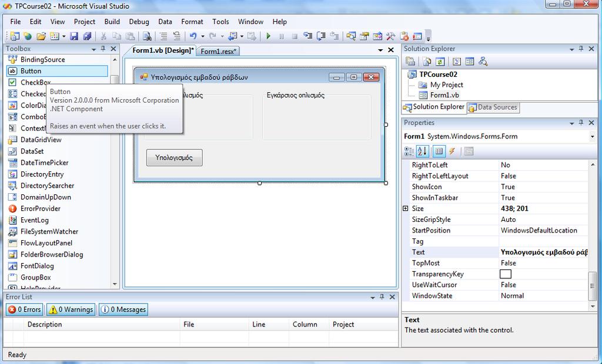Viewport: 602px width, 364px height.
Task: Open the Solution Explorer window position dropdown
Action: [x=571, y=49]
